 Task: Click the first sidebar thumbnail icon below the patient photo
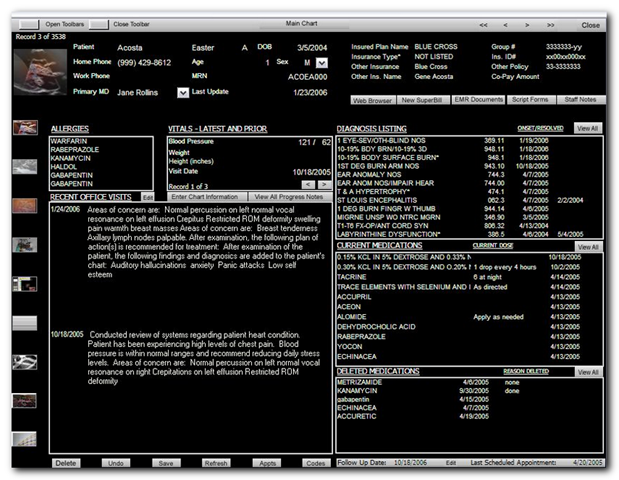tap(25, 128)
